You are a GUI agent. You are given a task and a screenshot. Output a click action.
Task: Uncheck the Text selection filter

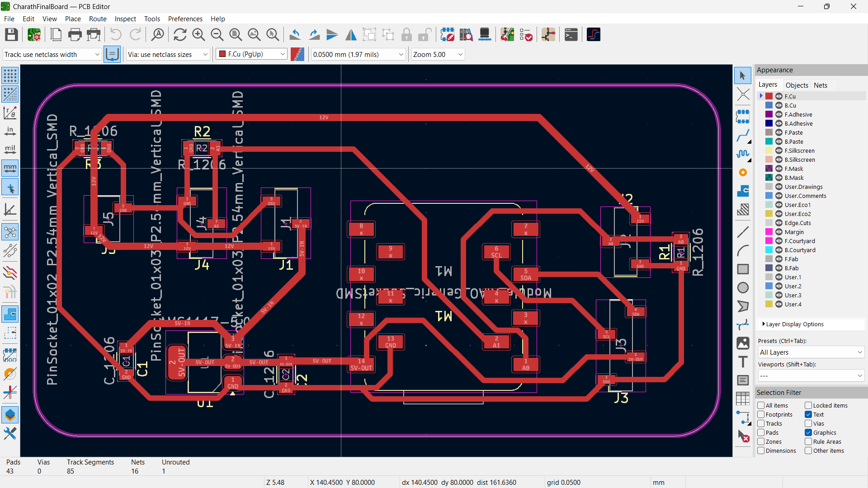808,414
